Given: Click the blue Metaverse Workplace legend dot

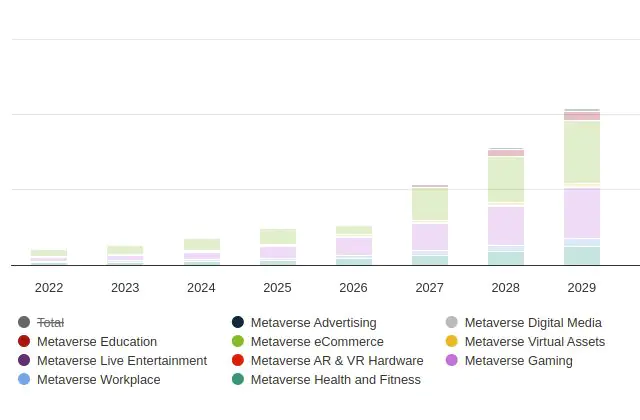Looking at the screenshot, I should coord(24,380).
